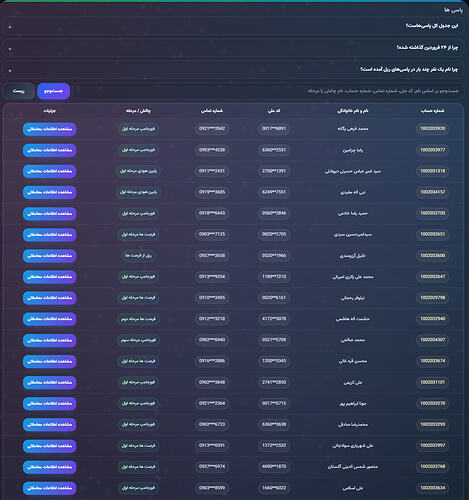Expand the FAQ 'این جدول کل پاسی‌هاست؟'

pyautogui.click(x=233, y=26)
